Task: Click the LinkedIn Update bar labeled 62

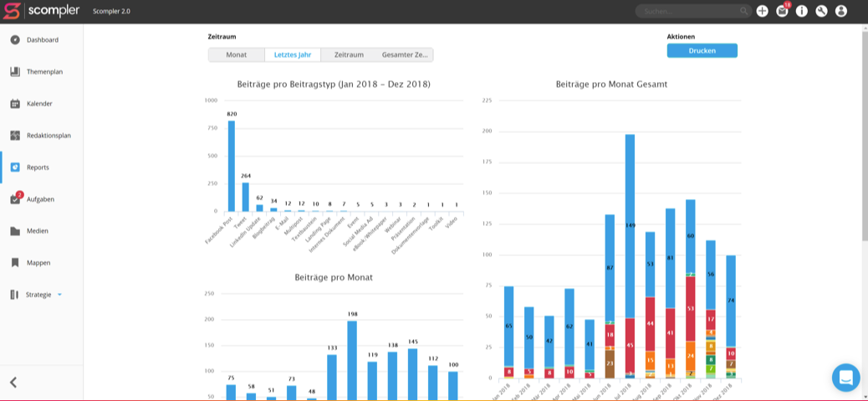Action: pyautogui.click(x=259, y=208)
